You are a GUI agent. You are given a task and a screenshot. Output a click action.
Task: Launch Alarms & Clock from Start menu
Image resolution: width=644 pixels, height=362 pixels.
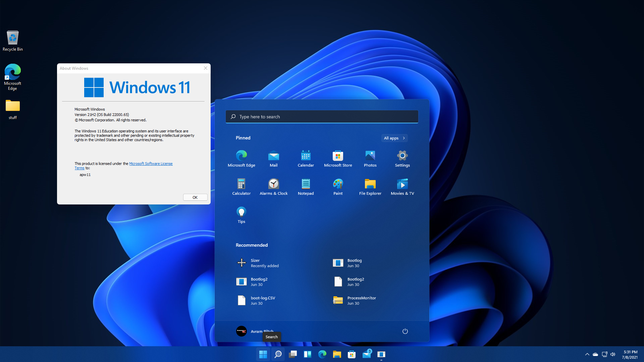(x=273, y=187)
